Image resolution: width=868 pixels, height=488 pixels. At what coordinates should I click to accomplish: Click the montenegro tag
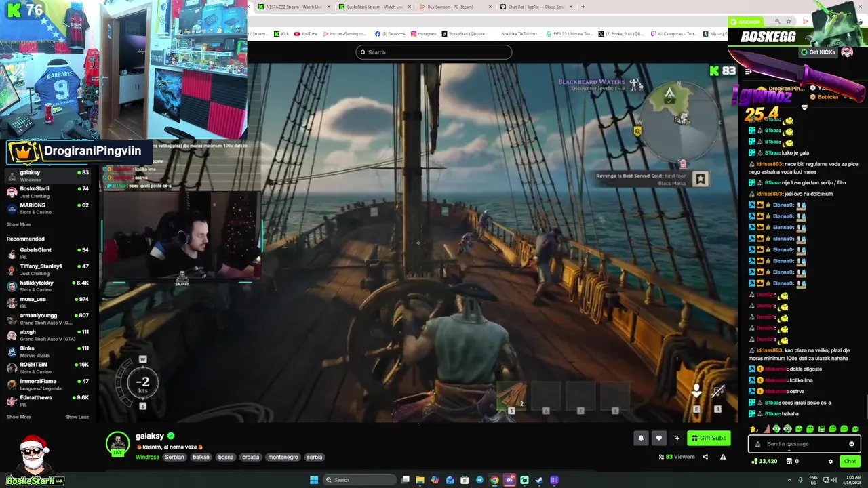[x=283, y=457]
